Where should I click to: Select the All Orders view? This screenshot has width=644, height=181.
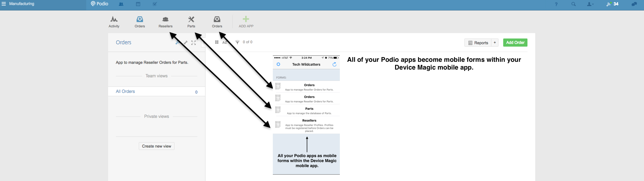click(125, 92)
